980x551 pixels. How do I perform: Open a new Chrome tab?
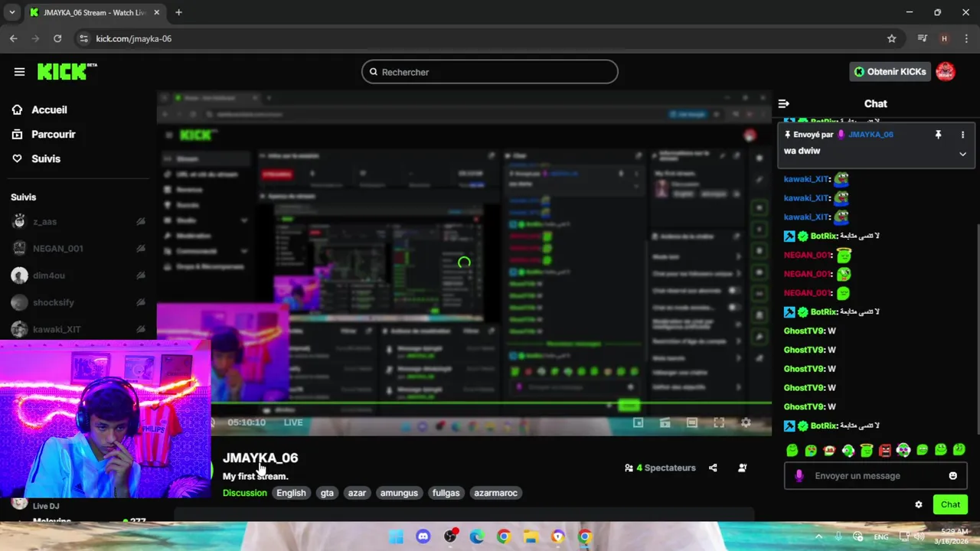click(178, 12)
